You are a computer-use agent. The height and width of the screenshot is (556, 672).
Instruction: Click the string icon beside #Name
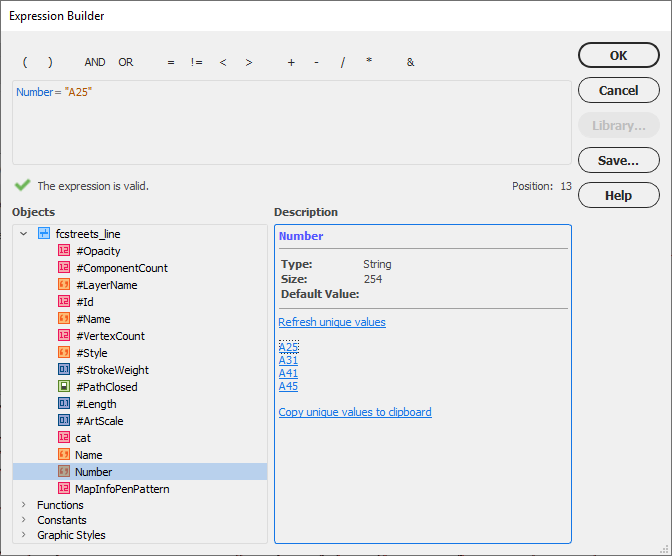pyautogui.click(x=64, y=319)
